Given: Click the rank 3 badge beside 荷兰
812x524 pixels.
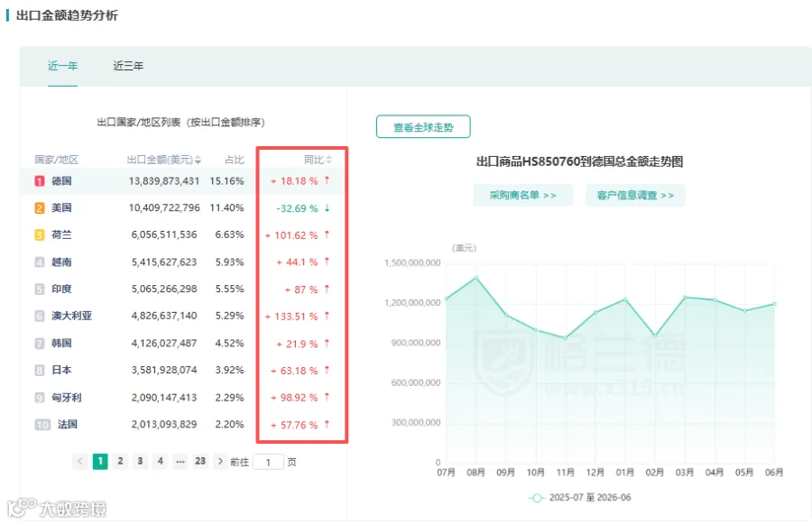Looking at the screenshot, I should coord(40,234).
